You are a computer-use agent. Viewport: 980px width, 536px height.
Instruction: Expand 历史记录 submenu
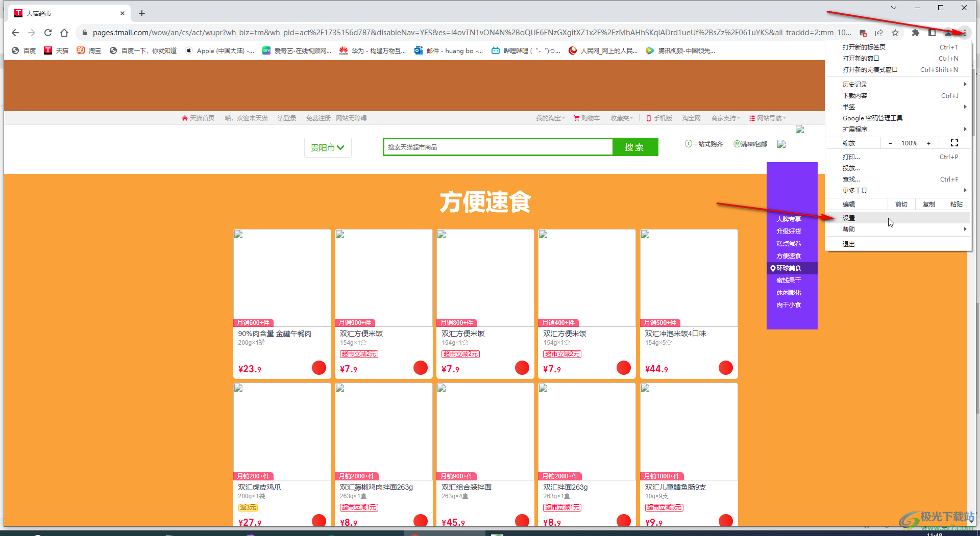pyautogui.click(x=899, y=84)
